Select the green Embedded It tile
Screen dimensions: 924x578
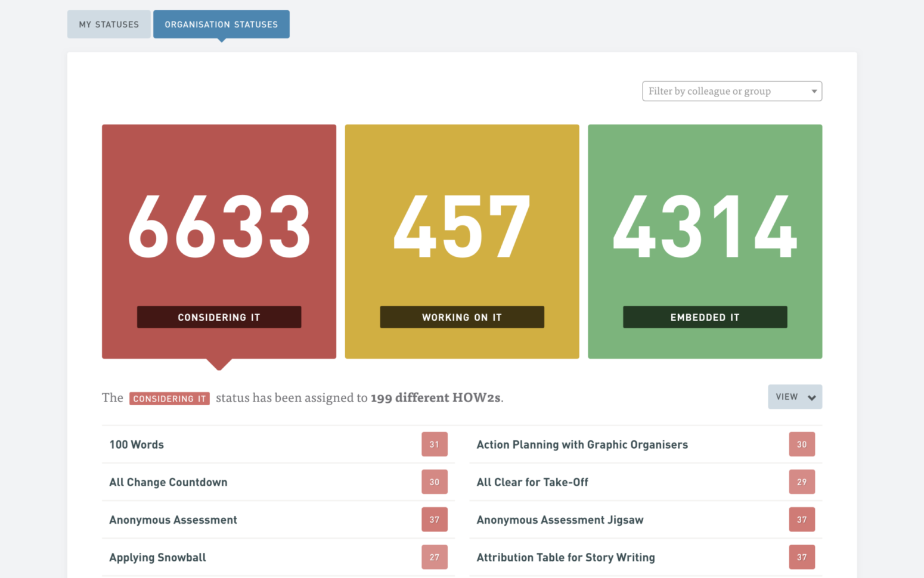pyautogui.click(x=705, y=241)
